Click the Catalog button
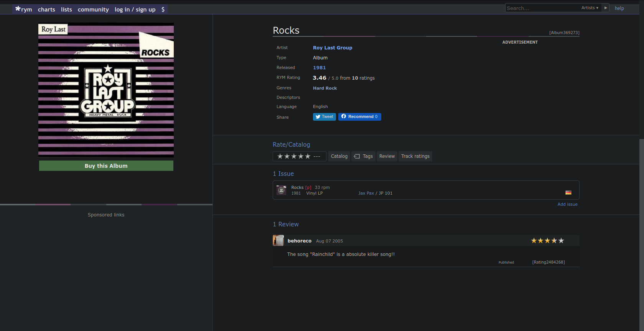Viewport: 644px width, 331px height. pyautogui.click(x=339, y=156)
